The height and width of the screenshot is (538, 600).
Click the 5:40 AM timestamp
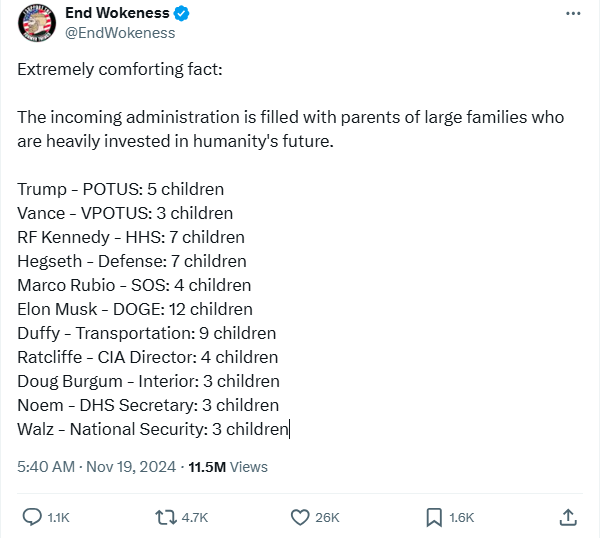pos(45,466)
